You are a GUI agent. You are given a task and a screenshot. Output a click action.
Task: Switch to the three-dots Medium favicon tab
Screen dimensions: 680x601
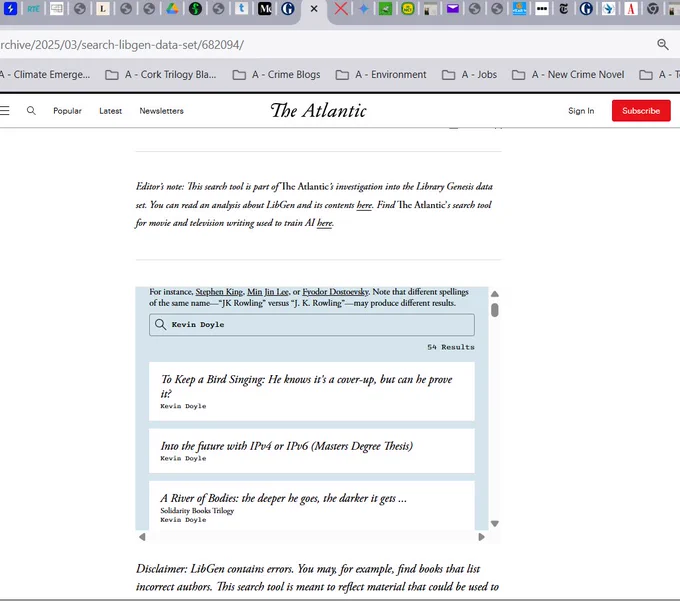542,9
